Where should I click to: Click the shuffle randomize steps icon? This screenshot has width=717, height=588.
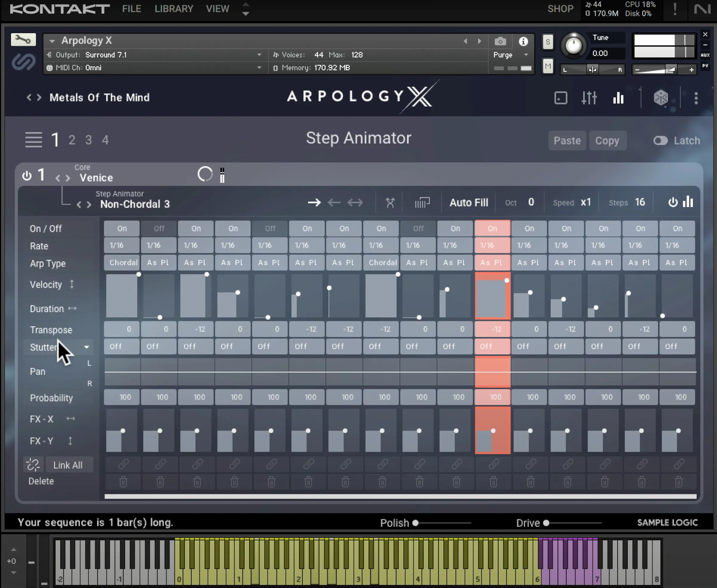[390, 203]
